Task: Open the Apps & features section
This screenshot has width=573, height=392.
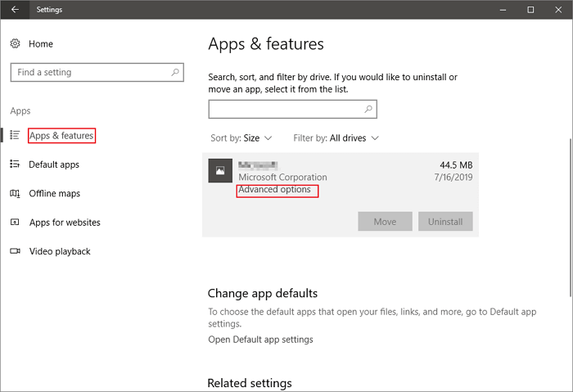Action: pos(61,136)
